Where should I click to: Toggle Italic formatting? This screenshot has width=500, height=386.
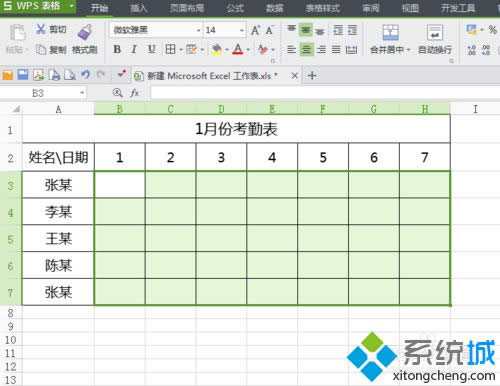click(x=134, y=49)
